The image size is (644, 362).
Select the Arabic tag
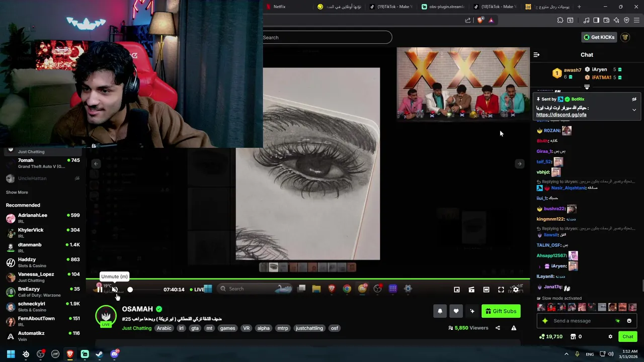pos(164,328)
